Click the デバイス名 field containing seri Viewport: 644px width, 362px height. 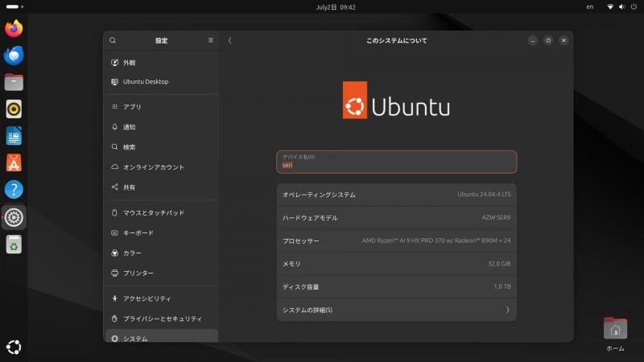tap(396, 162)
